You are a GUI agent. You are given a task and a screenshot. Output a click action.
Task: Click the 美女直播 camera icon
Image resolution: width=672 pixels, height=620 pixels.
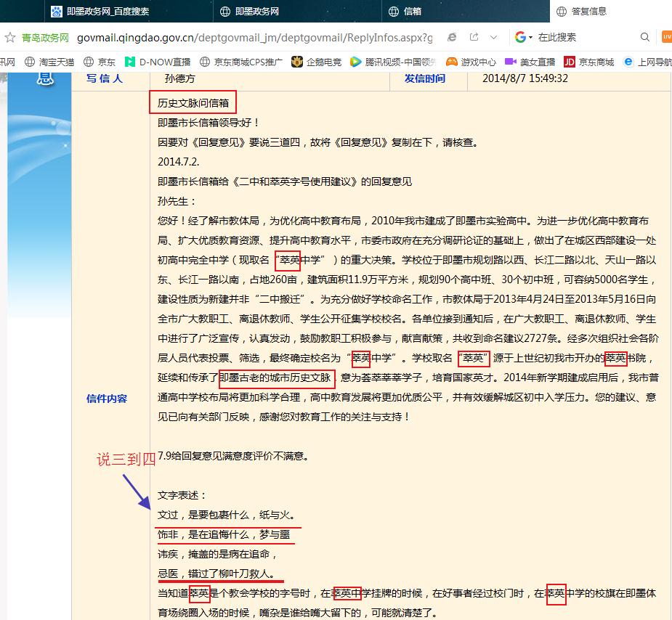click(511, 62)
